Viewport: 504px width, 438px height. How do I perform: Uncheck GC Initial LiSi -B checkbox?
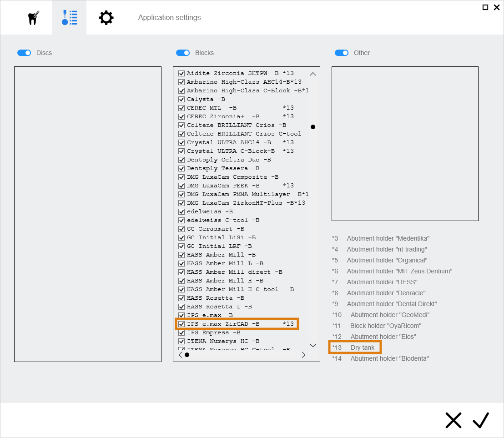coord(181,237)
